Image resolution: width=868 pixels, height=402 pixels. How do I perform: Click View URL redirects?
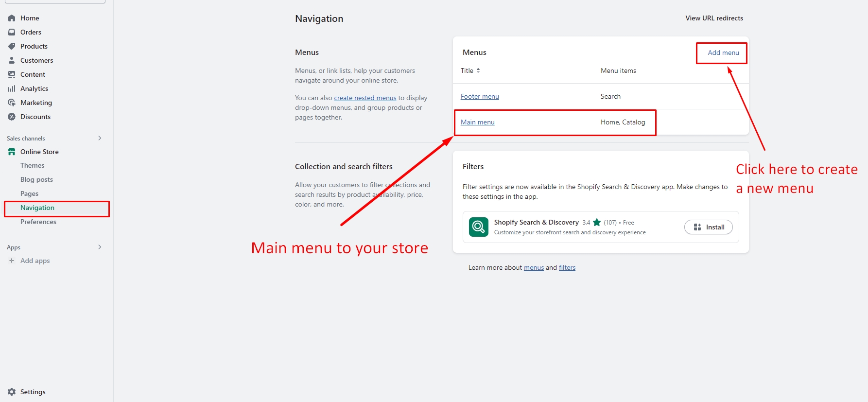click(714, 18)
